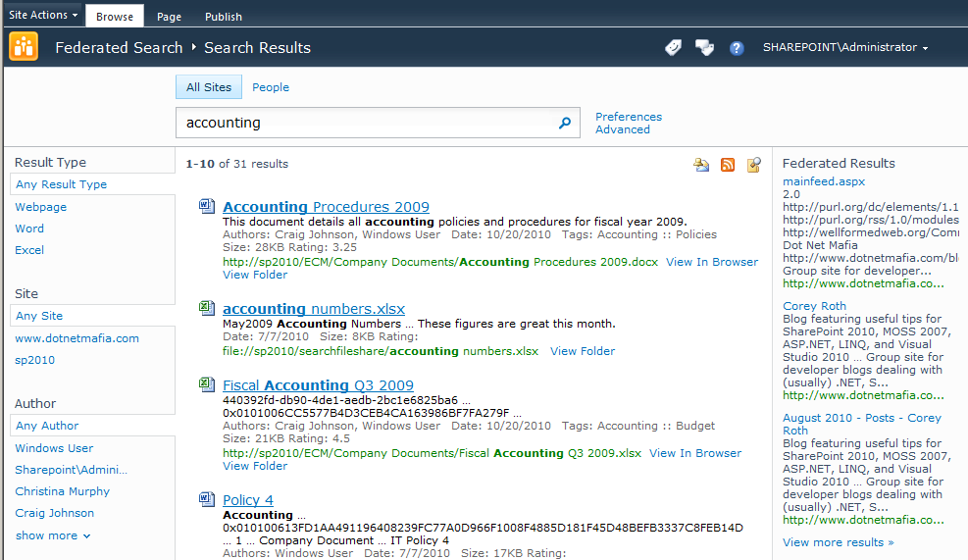Click the Alert Me icon above results
Image resolution: width=968 pixels, height=560 pixels.
click(700, 164)
